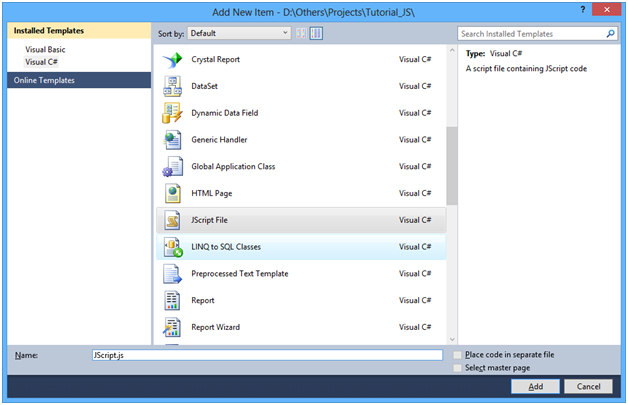Image resolution: width=628 pixels, height=405 pixels.
Task: Open the Sort by Default dropdown
Action: 239,33
